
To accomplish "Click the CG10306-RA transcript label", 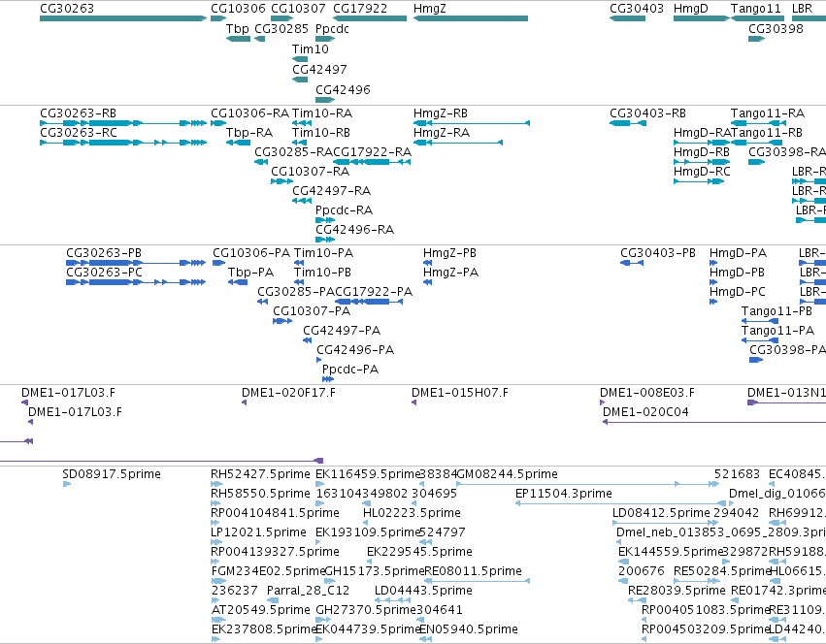I will click(250, 113).
